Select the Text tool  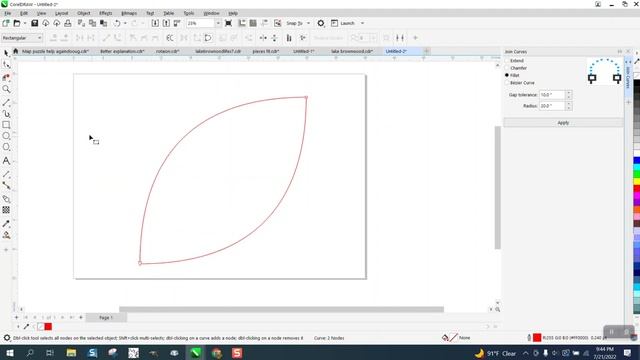6,161
